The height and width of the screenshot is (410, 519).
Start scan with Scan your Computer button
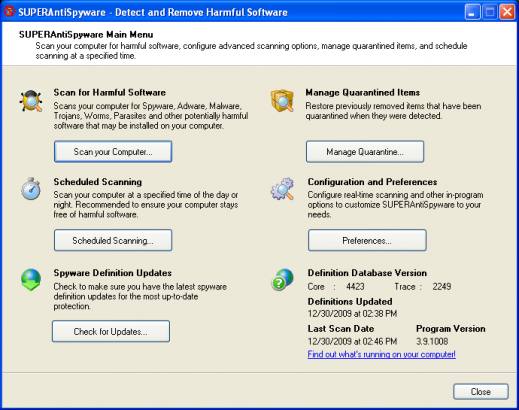pos(113,152)
